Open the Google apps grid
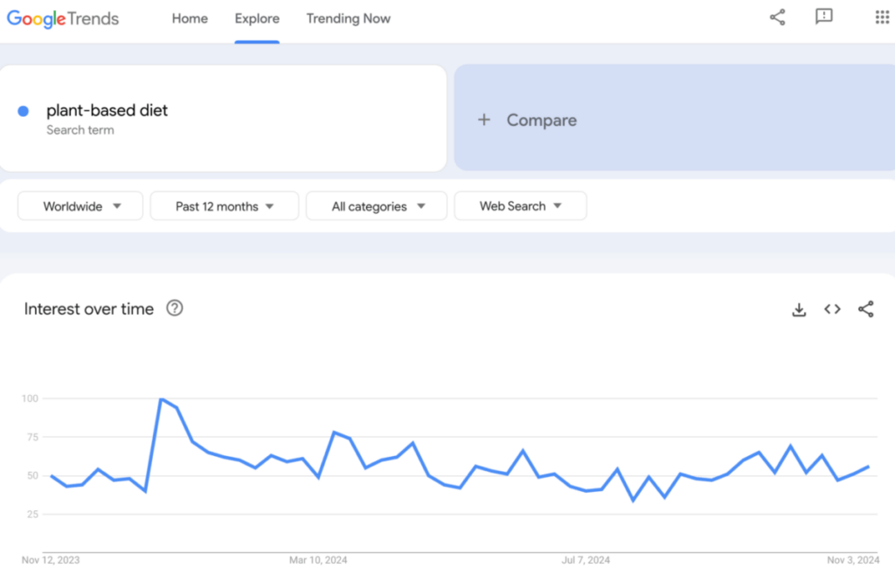This screenshot has width=895, height=588. 882,17
